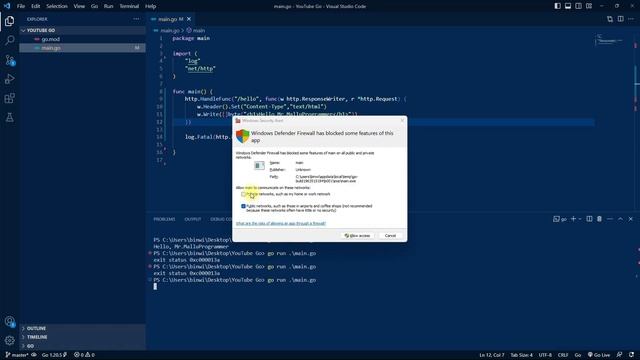
Task: Click the Explorer more actions ellipsis
Action: pos(136,19)
